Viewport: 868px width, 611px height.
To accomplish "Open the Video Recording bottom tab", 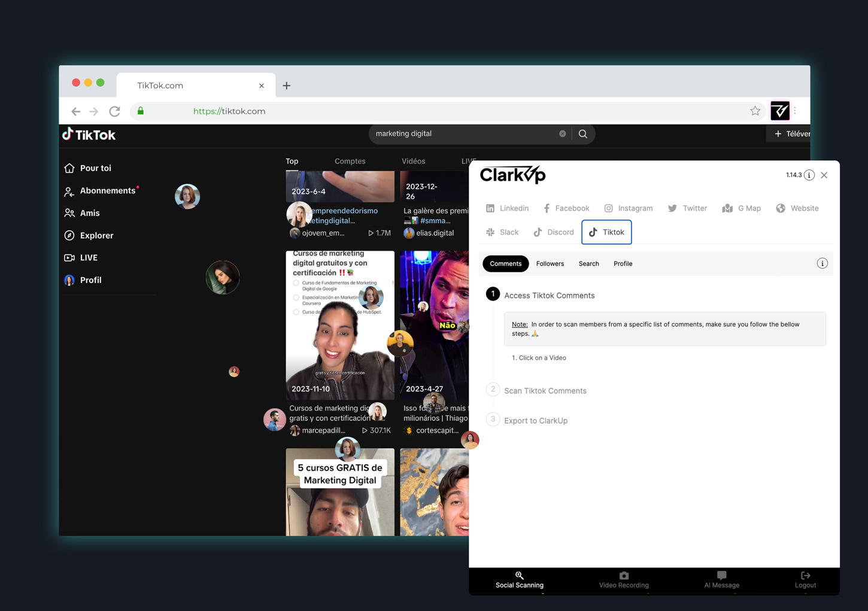I will coord(624,580).
